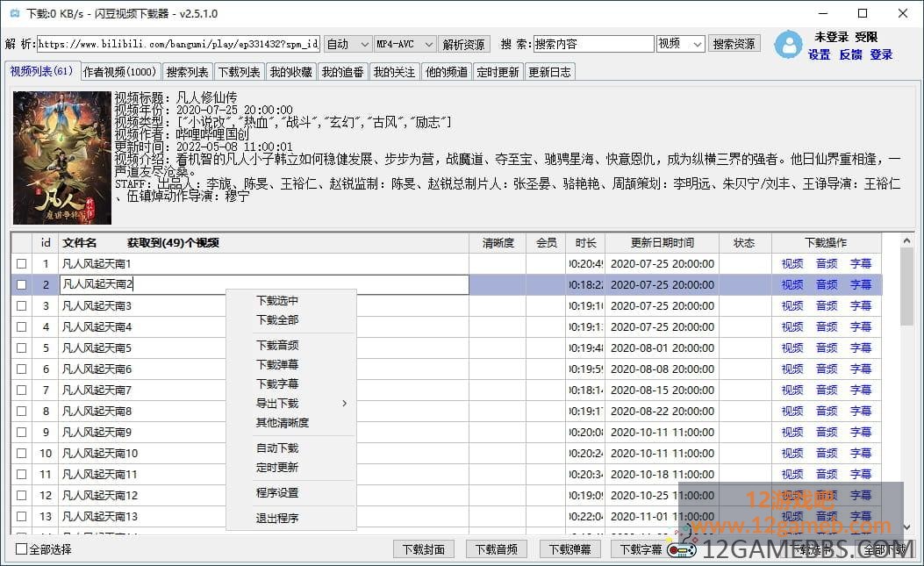Viewport: 924px width, 566px height.
Task: Click the 下载封面 button
Action: pos(424,549)
